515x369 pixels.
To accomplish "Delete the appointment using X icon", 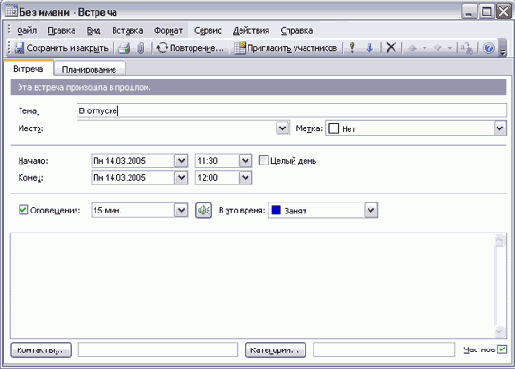I will (391, 48).
